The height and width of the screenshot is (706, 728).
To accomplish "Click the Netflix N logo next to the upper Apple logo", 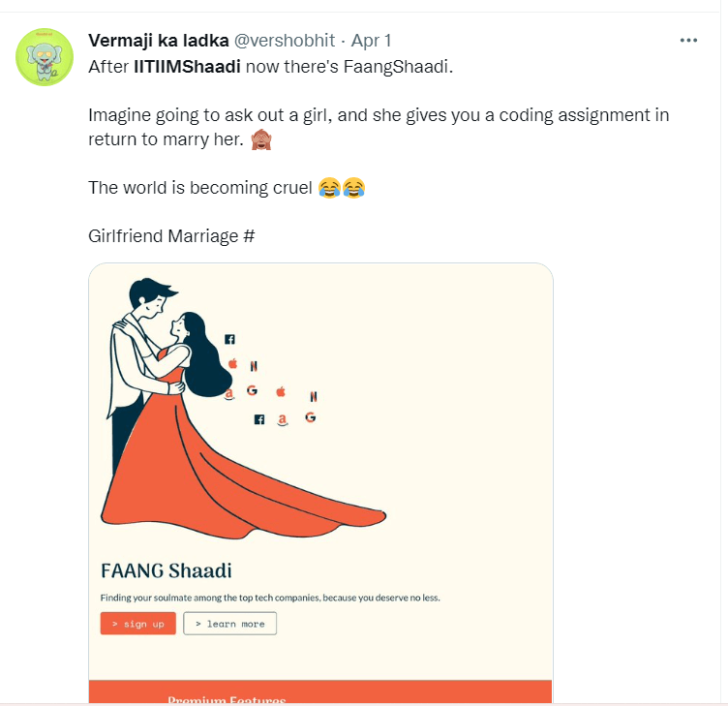I will (254, 367).
